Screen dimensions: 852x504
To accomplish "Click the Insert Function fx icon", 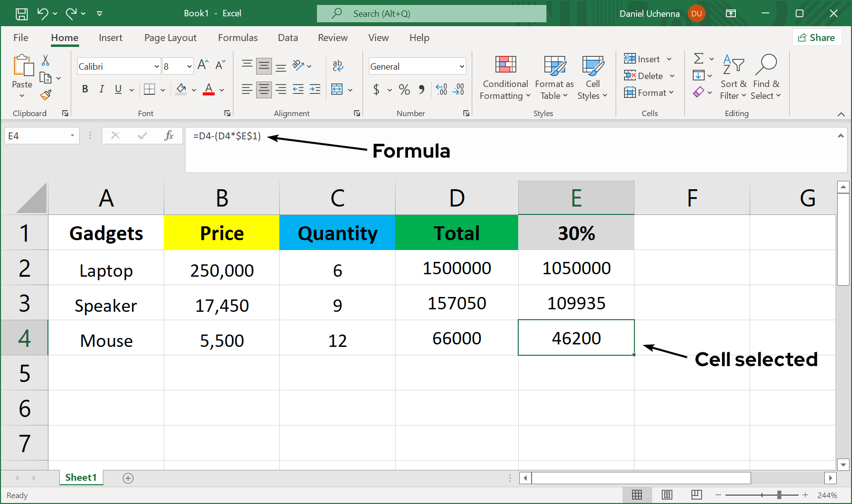I will click(169, 136).
